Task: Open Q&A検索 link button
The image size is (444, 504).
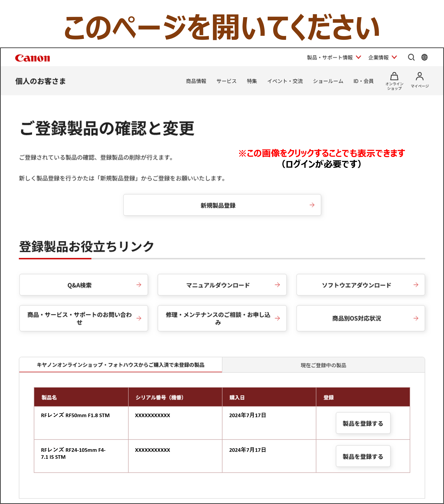Action: point(84,285)
